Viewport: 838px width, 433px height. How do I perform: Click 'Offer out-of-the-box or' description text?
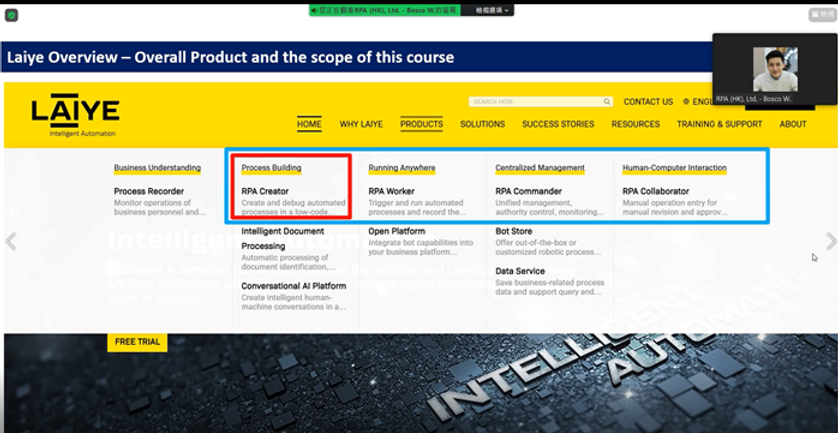[x=536, y=243]
